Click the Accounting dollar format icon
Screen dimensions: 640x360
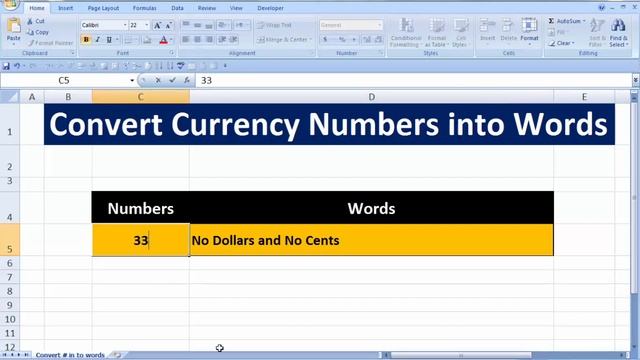tap(325, 40)
